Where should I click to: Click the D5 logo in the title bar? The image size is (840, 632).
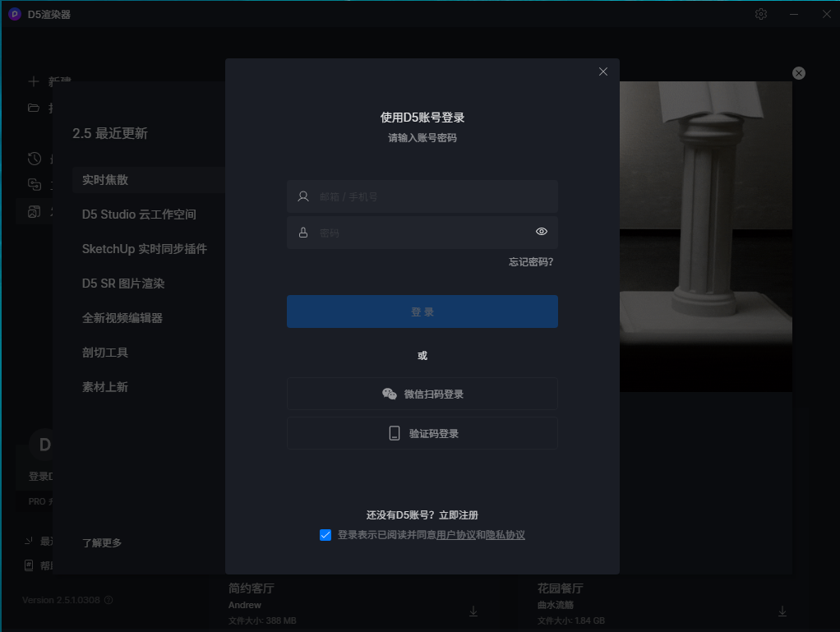[x=14, y=14]
